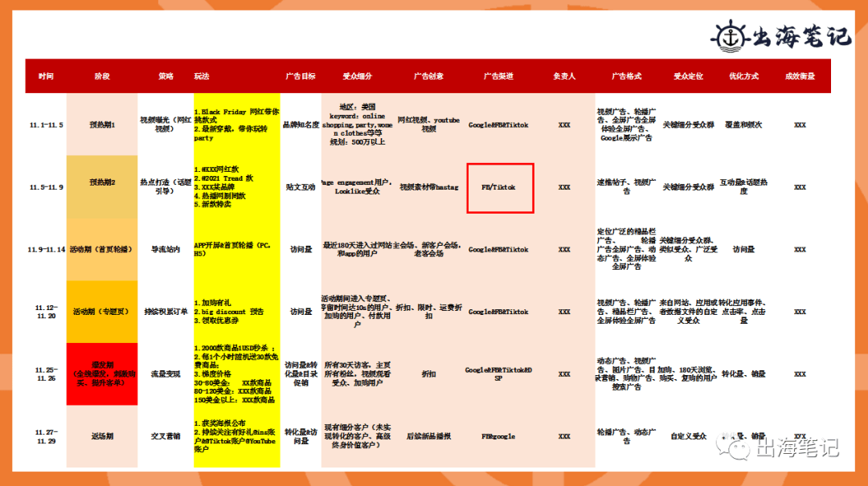Viewport: 868px width, 486px height.
Task: Select the 热点打造 strategy cell
Action: (166, 186)
